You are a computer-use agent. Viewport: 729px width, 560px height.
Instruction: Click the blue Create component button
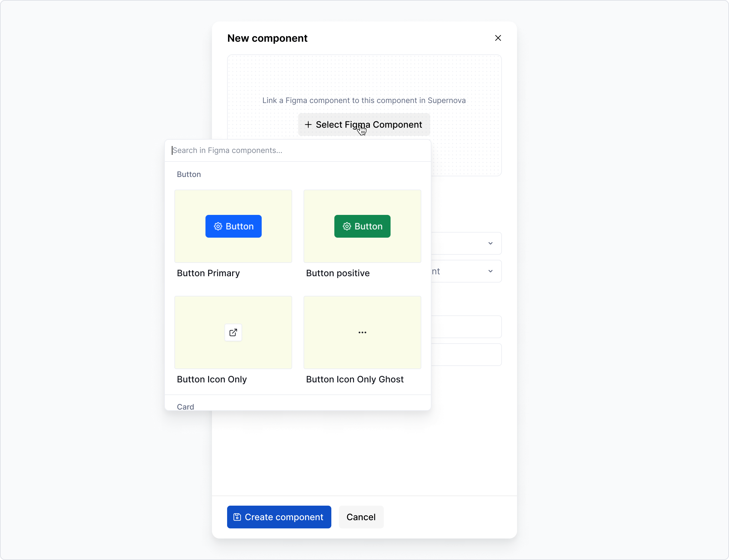point(279,517)
